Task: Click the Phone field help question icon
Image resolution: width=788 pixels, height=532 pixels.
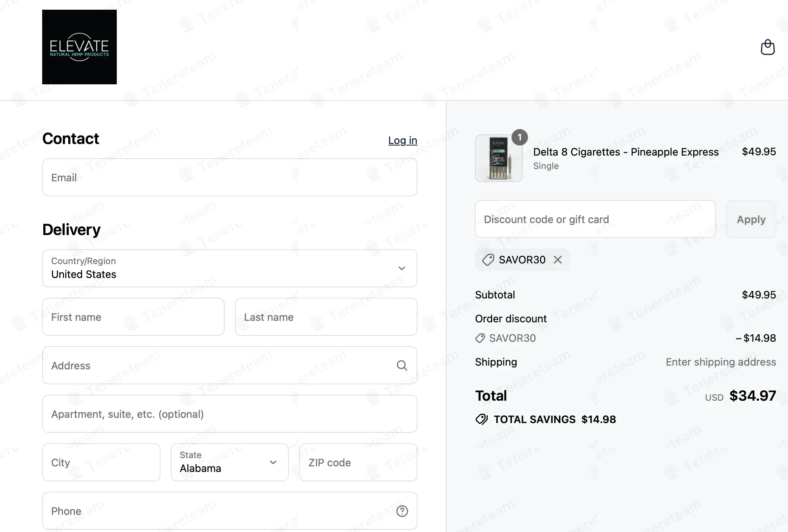Action: tap(402, 511)
